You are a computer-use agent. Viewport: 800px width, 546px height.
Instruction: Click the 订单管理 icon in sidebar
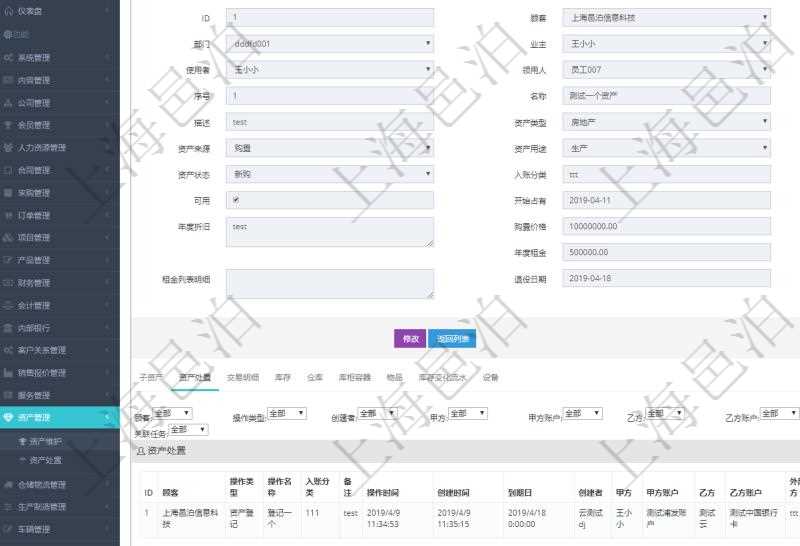[8, 215]
